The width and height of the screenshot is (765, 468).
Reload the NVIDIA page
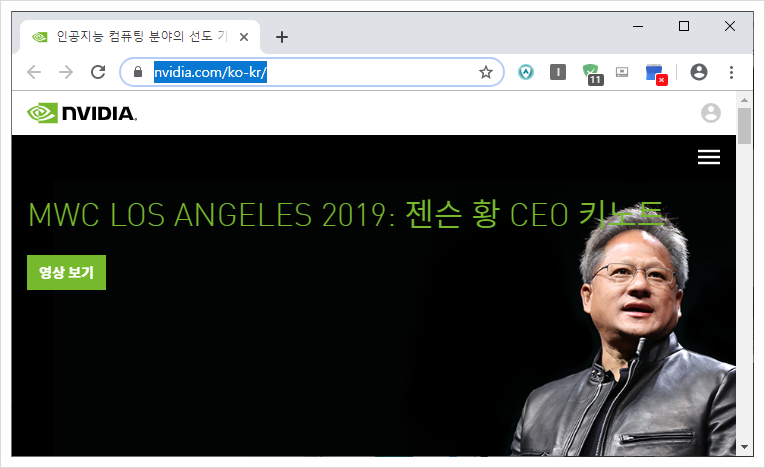(98, 72)
